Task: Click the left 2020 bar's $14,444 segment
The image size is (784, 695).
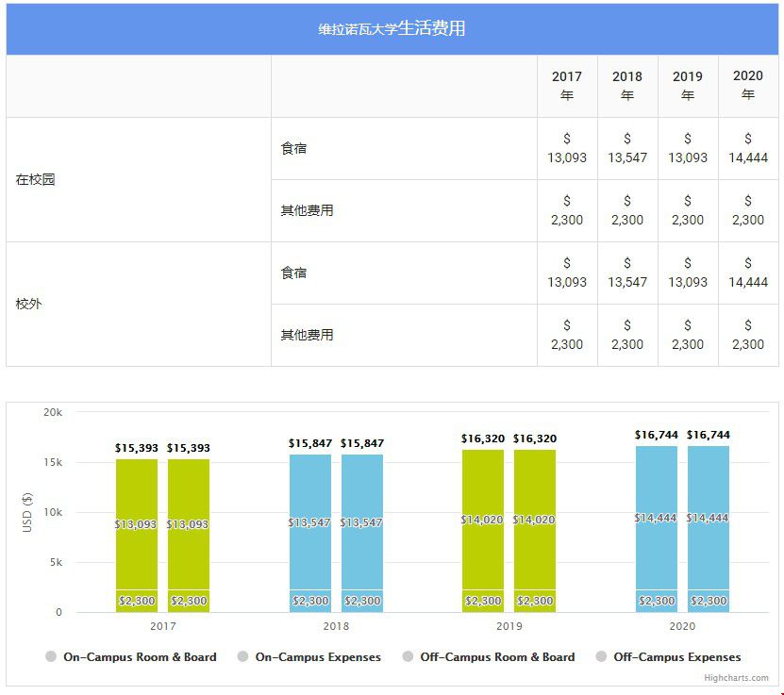Action: click(657, 518)
